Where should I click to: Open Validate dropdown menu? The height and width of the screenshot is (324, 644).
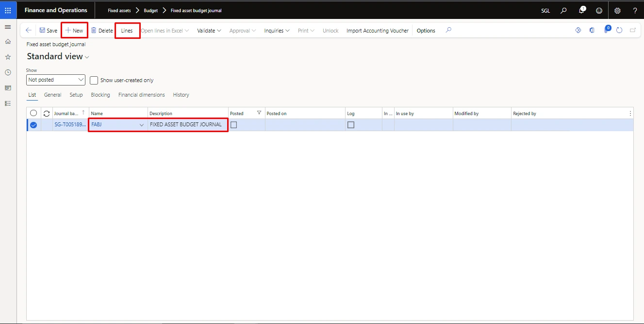(x=209, y=31)
